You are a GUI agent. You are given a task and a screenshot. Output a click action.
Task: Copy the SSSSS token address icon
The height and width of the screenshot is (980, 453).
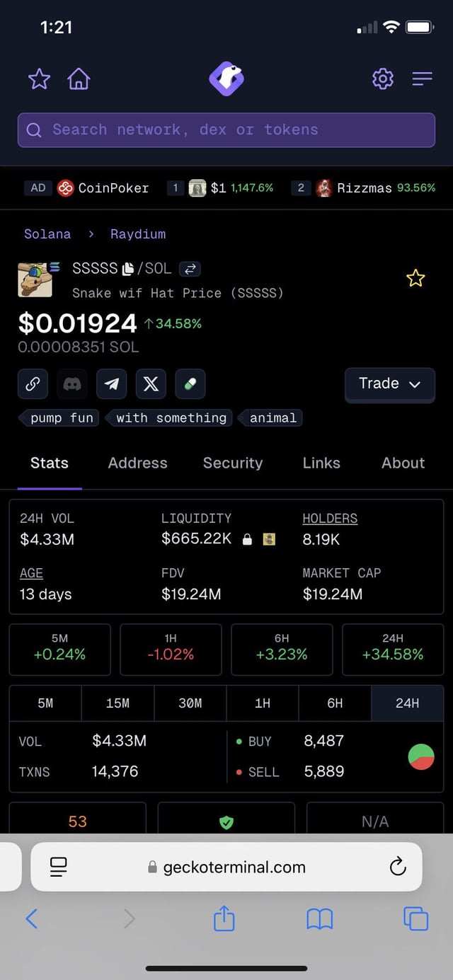click(x=128, y=269)
